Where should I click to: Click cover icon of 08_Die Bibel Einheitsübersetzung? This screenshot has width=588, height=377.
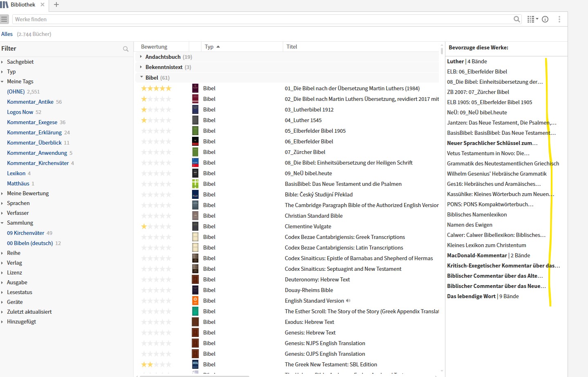click(x=195, y=163)
